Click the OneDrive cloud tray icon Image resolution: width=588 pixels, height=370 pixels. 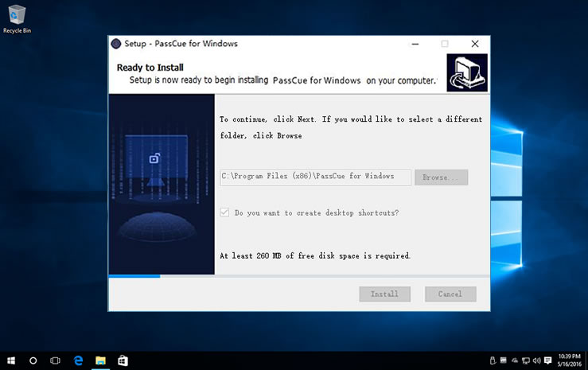pos(515,360)
